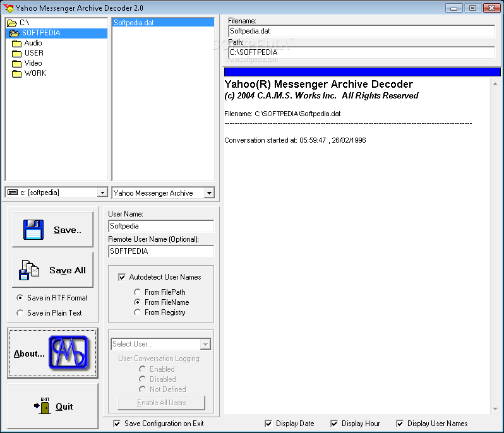Click the User Name input field
Image resolution: width=504 pixels, height=433 pixels.
point(161,226)
